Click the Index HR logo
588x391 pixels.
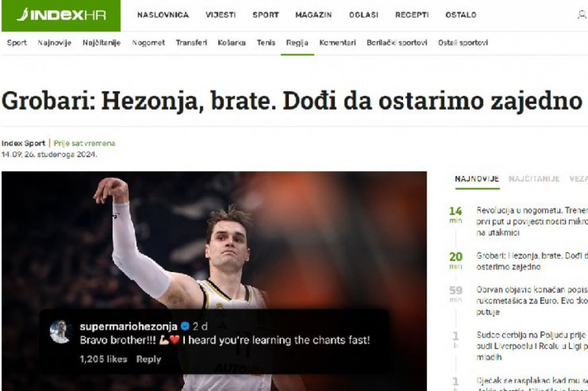61,15
